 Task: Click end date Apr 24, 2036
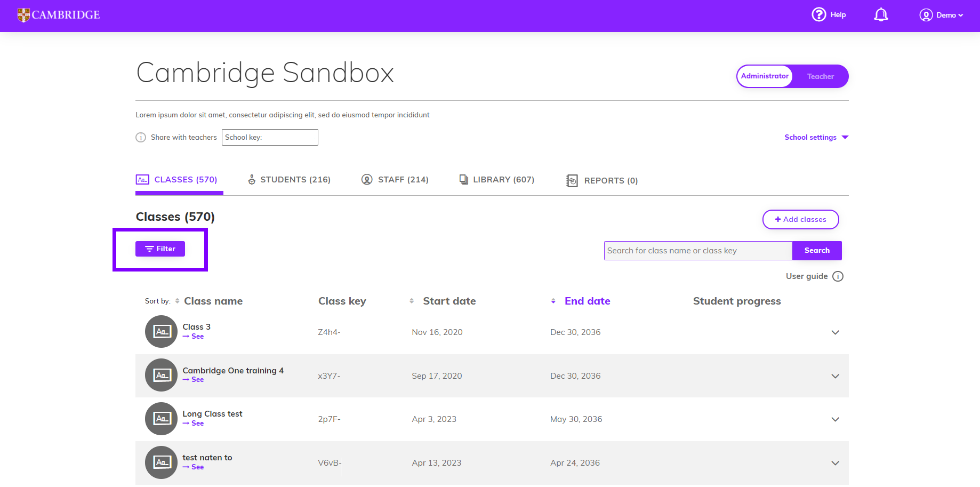click(575, 463)
